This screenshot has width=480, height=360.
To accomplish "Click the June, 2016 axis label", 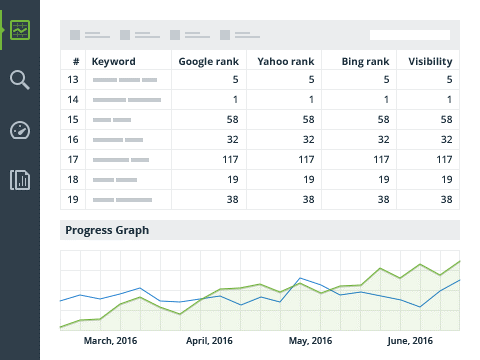I will click(410, 341).
